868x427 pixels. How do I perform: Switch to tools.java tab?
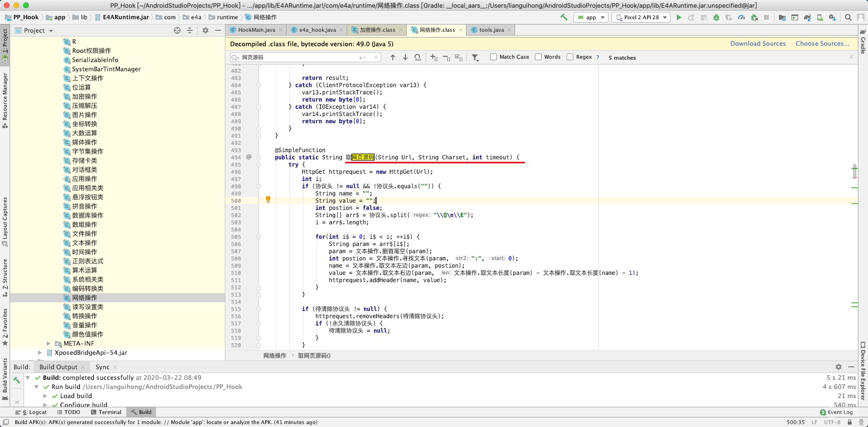click(x=492, y=30)
